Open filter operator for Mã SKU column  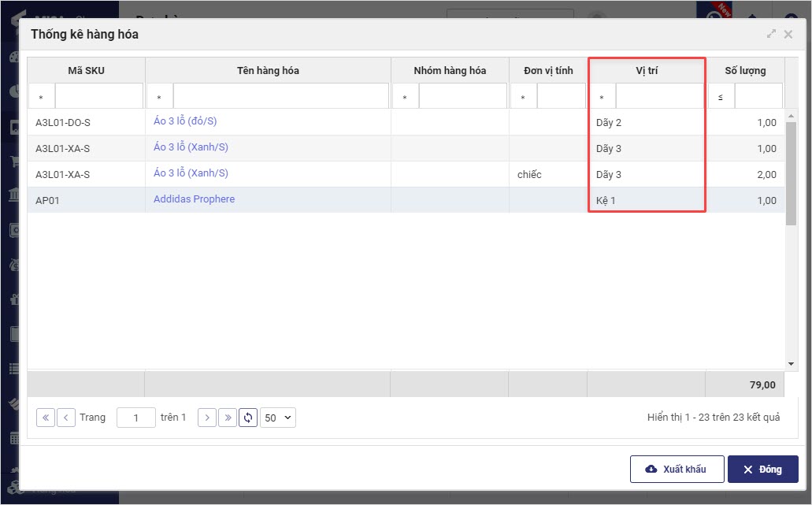(x=42, y=96)
